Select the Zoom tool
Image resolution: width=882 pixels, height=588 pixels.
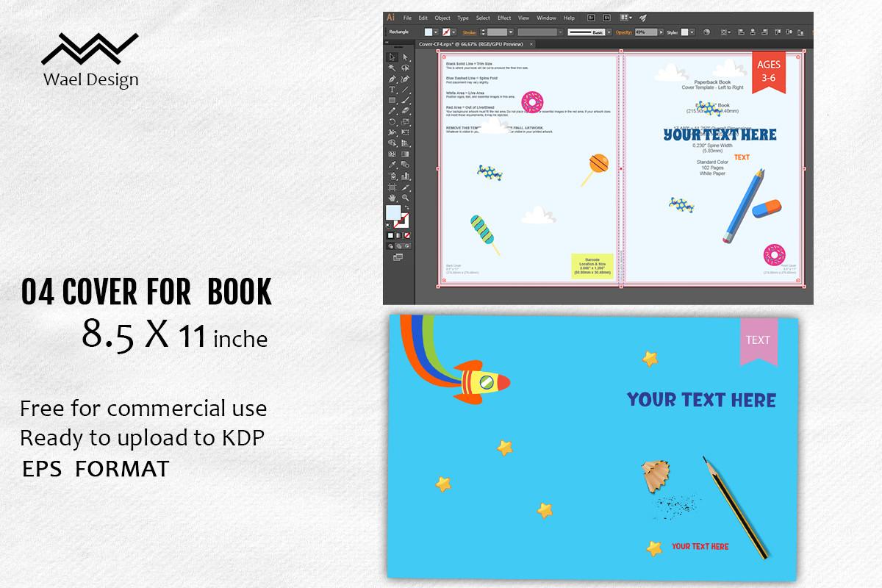coord(405,197)
